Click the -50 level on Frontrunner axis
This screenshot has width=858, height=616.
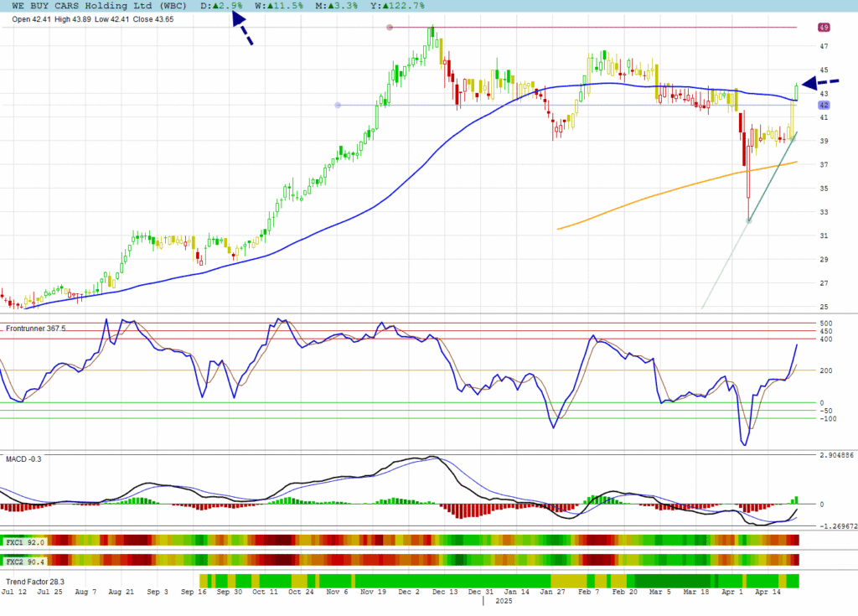[826, 411]
